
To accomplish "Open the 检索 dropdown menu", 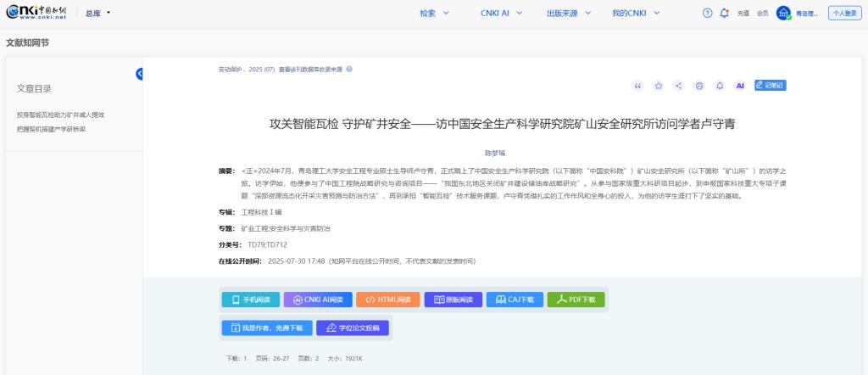I will (x=434, y=13).
